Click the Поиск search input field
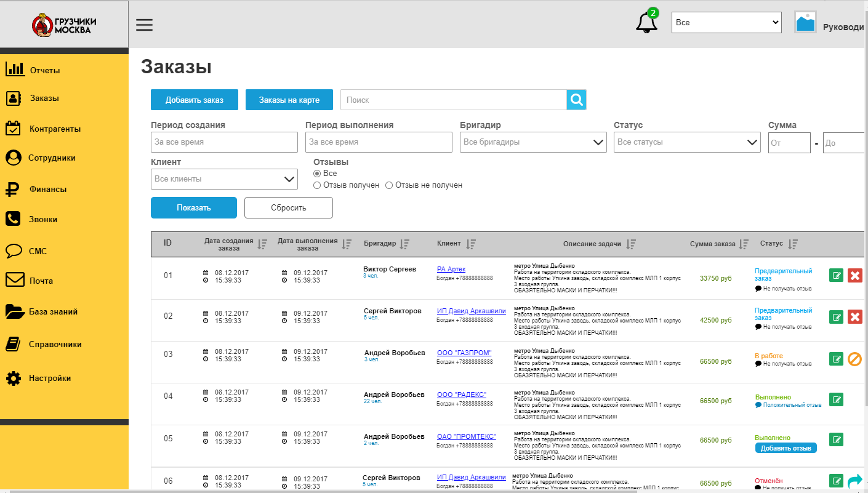The width and height of the screenshot is (868, 493). click(x=454, y=100)
